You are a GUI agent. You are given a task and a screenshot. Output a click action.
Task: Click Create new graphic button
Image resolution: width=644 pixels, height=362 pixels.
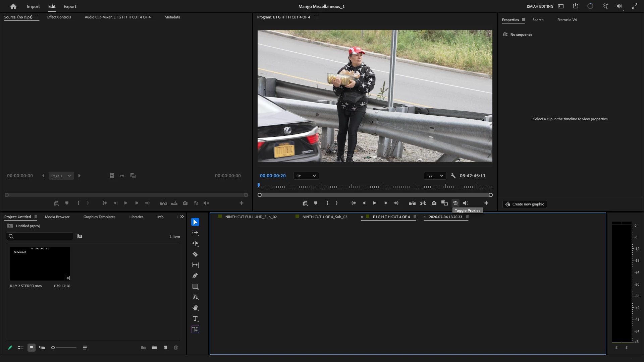(x=525, y=204)
